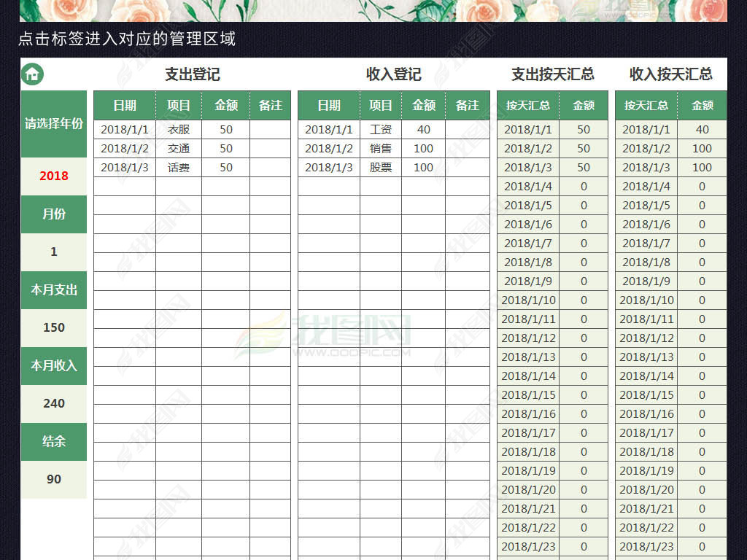
Task: Click the green home icon
Action: pyautogui.click(x=33, y=74)
